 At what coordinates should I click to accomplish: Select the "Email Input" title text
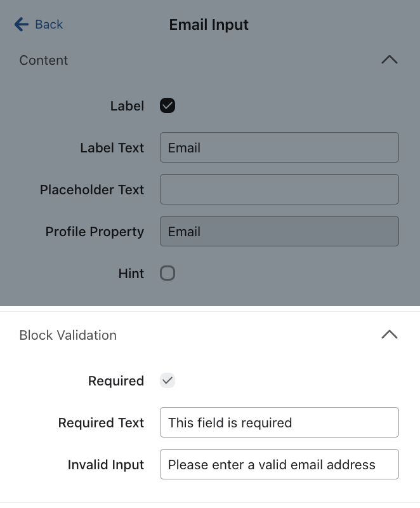[209, 24]
